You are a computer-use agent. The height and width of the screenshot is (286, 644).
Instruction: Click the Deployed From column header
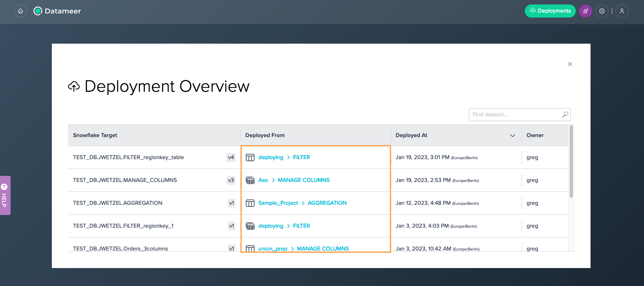pyautogui.click(x=265, y=135)
